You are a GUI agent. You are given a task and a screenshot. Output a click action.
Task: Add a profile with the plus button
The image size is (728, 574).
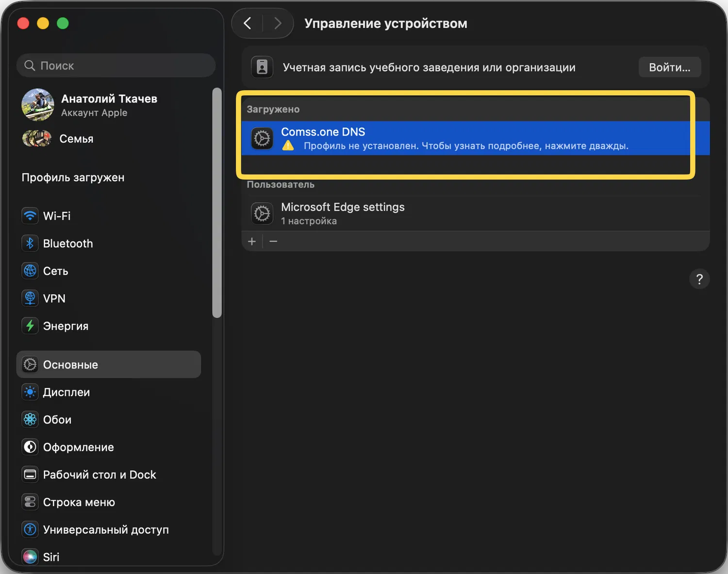point(252,241)
